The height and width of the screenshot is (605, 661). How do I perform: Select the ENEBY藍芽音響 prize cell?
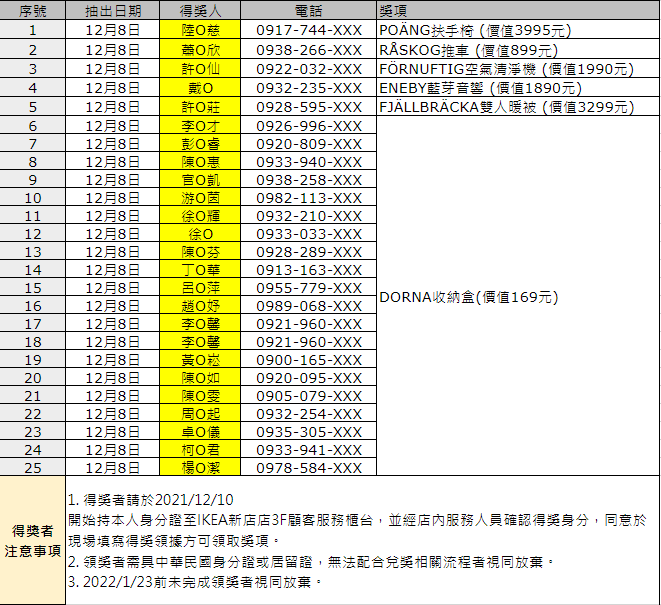tap(490, 87)
